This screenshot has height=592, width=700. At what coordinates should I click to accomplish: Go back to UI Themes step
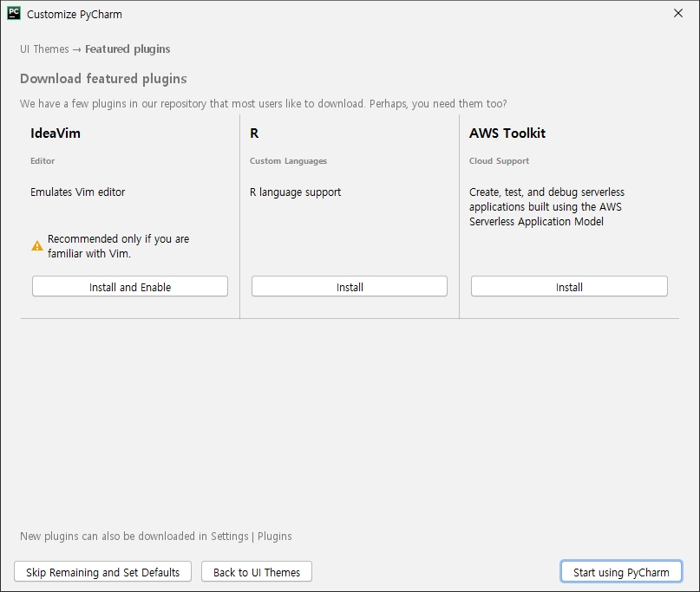click(x=257, y=572)
